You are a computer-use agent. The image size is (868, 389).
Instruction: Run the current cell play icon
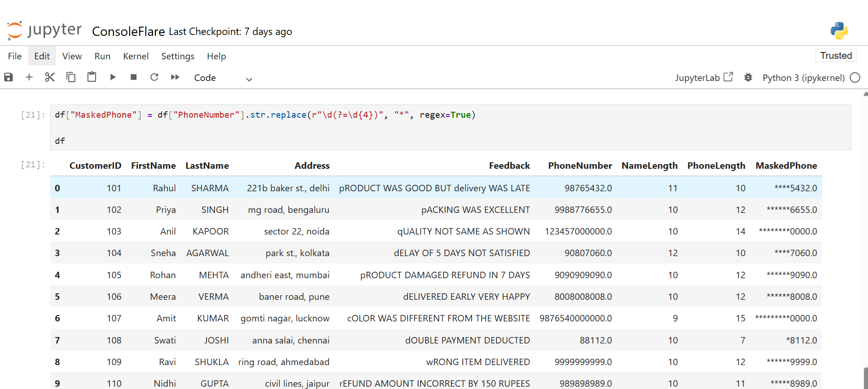pos(113,77)
